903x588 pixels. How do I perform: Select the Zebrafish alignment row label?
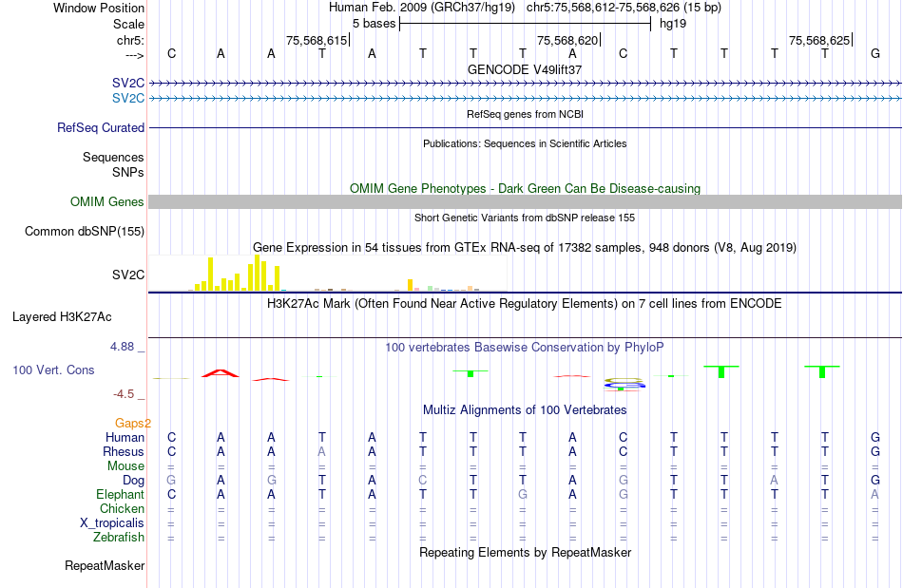point(119,538)
